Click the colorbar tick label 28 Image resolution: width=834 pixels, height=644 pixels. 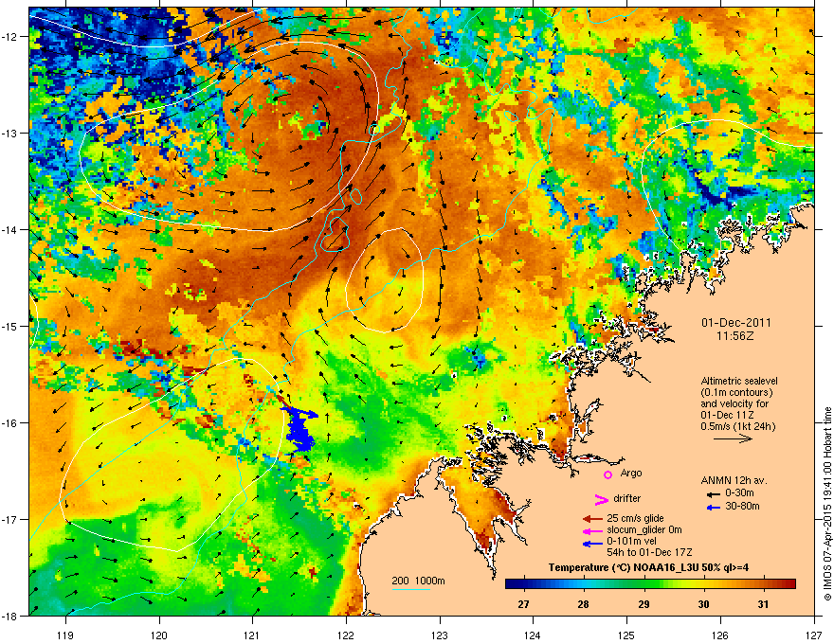point(584,604)
